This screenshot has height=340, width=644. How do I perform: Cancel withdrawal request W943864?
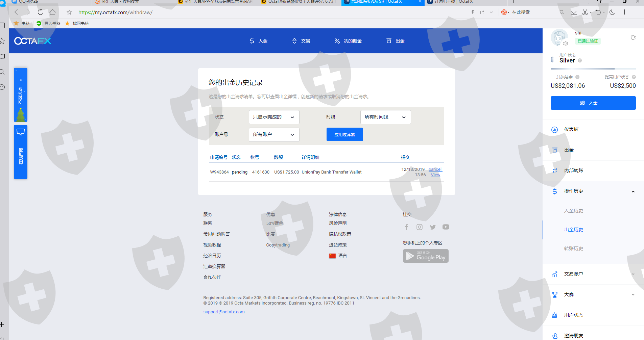coord(435,169)
